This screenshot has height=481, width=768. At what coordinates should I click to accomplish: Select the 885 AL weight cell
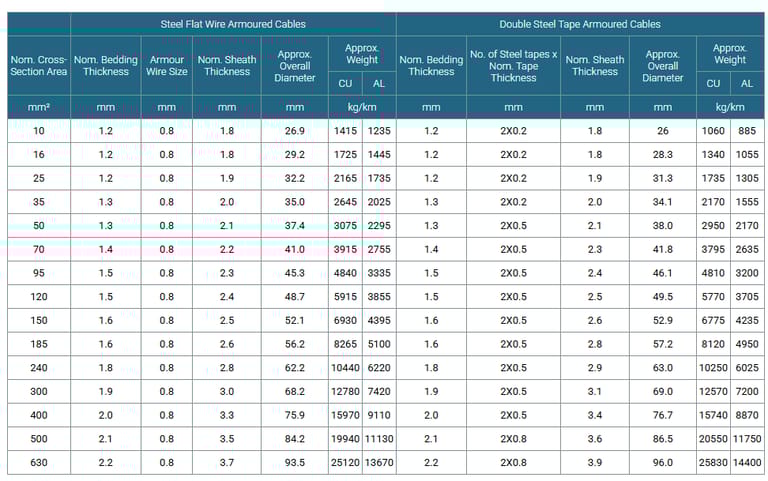point(748,131)
